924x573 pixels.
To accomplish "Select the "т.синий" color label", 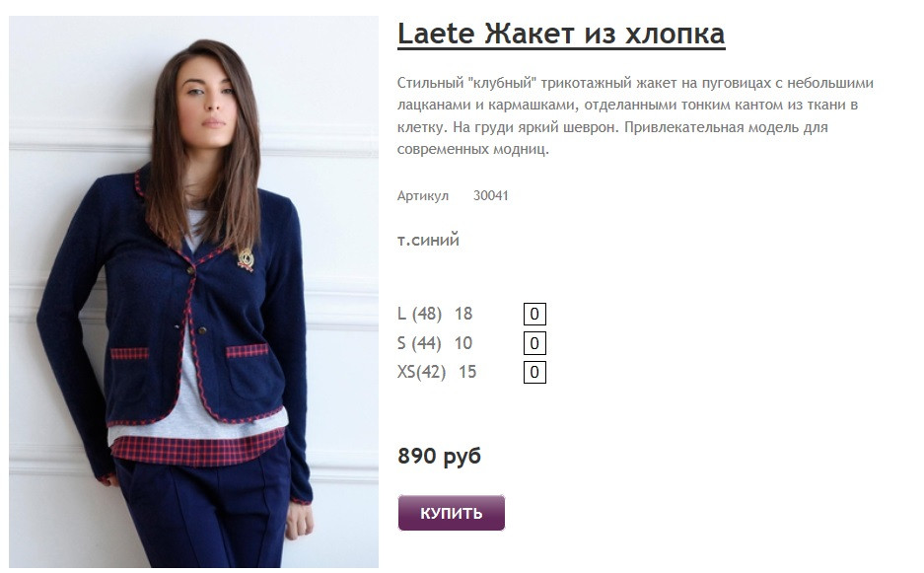I will pos(428,241).
